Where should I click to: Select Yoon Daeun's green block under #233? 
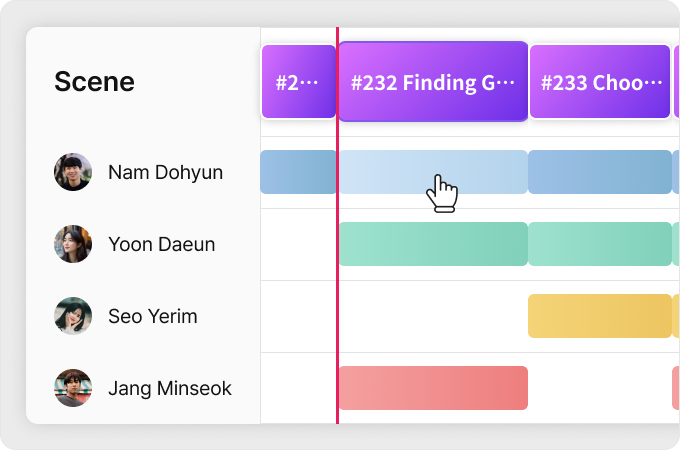tap(599, 244)
